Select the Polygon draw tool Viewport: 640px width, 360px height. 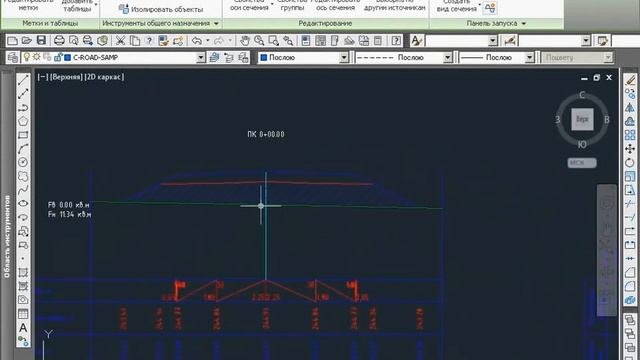(x=23, y=121)
